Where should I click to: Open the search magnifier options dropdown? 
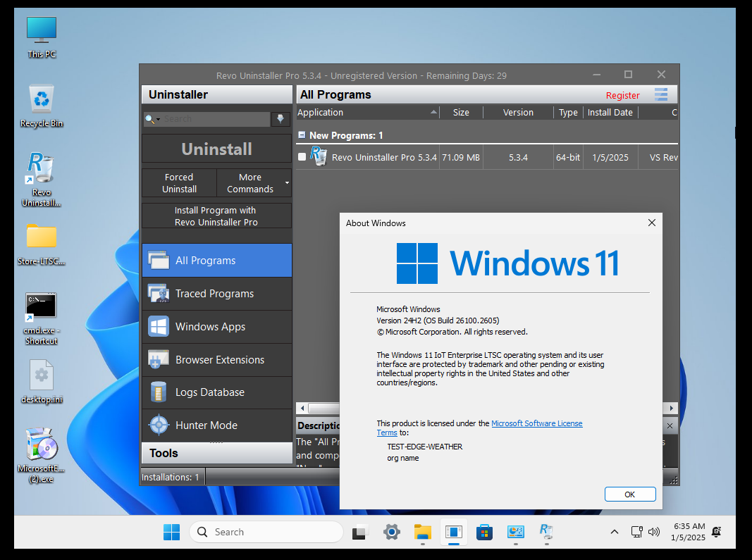[x=152, y=119]
